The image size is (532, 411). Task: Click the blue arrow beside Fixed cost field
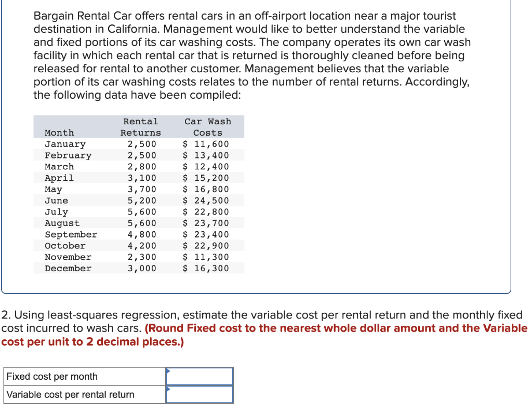(x=167, y=372)
